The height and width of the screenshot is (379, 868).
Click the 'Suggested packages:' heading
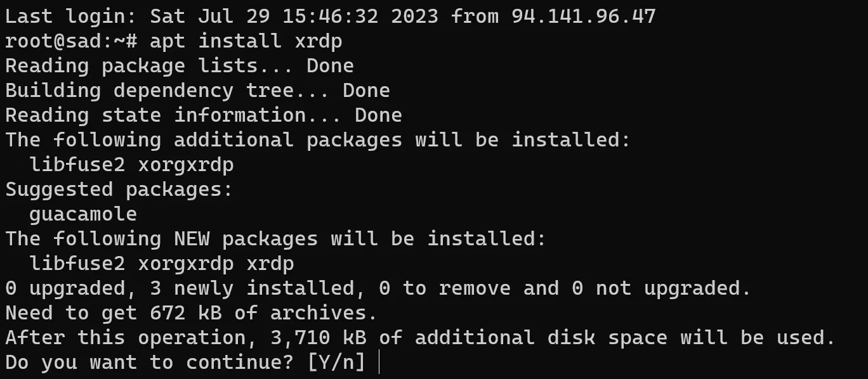pos(119,189)
